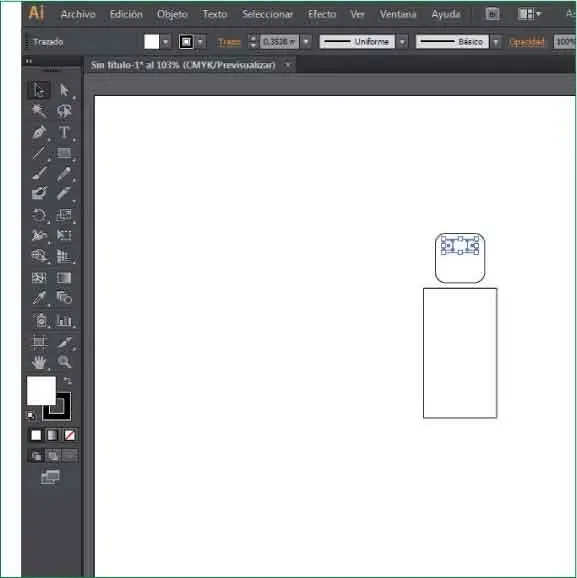
Task: Select the Type tool
Action: [x=64, y=132]
